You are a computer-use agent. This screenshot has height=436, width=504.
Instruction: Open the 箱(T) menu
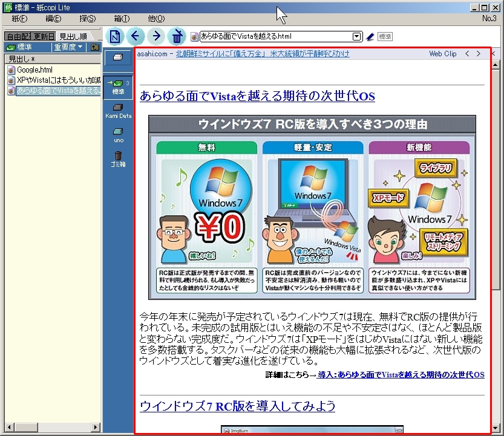[x=122, y=19]
